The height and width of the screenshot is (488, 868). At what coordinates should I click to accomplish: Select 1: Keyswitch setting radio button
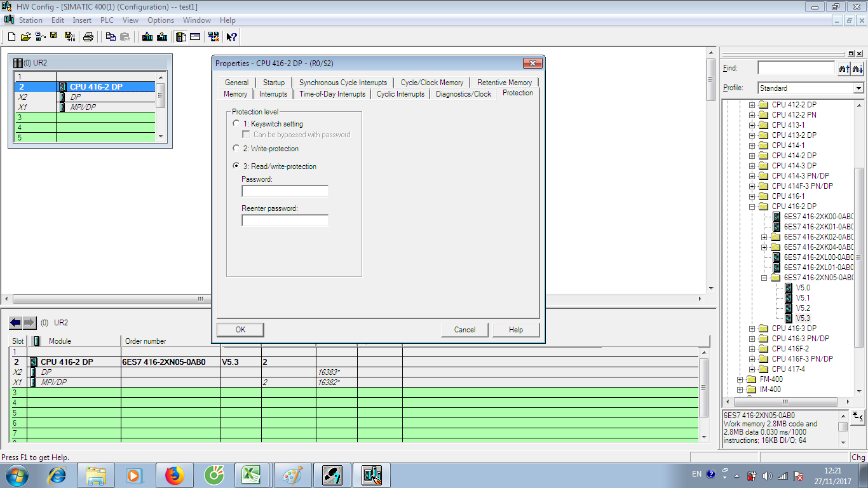[236, 124]
